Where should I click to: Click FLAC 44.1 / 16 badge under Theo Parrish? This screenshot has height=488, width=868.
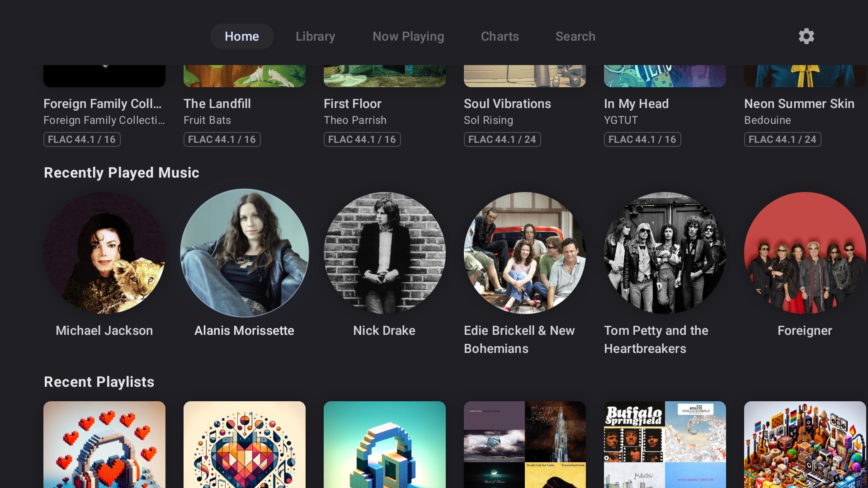coord(362,139)
